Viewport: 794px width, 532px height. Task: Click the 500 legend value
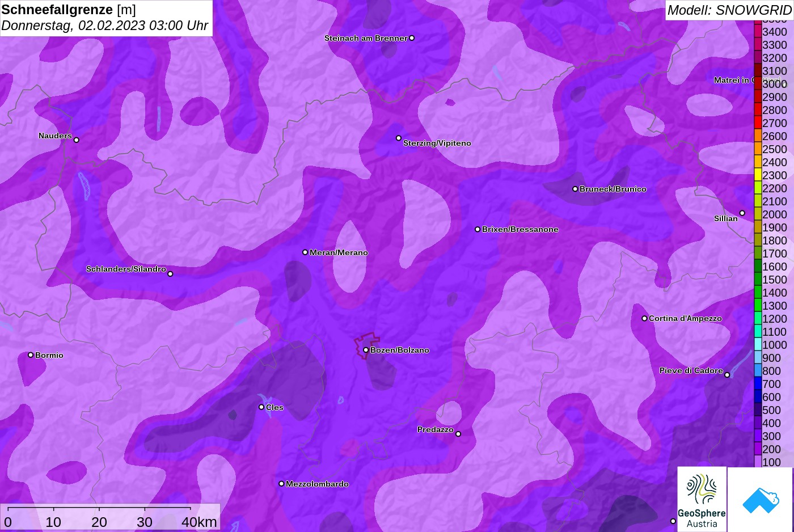coord(772,410)
